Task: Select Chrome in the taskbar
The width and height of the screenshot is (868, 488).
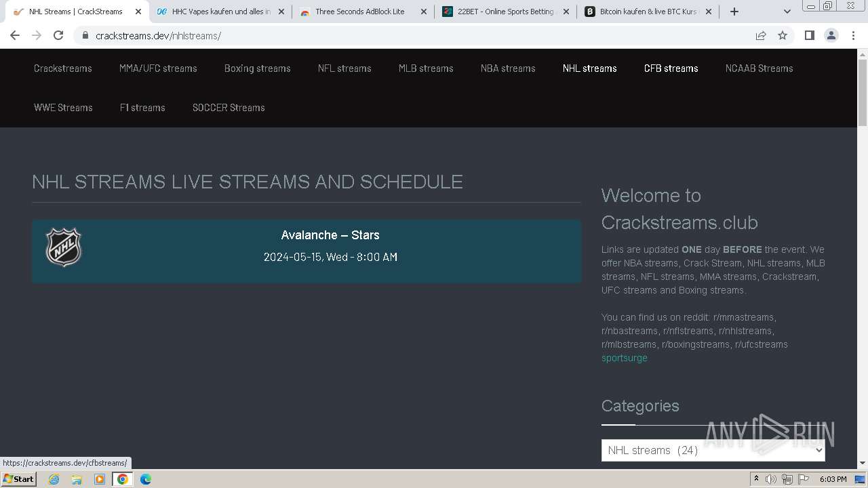Action: pyautogui.click(x=123, y=479)
